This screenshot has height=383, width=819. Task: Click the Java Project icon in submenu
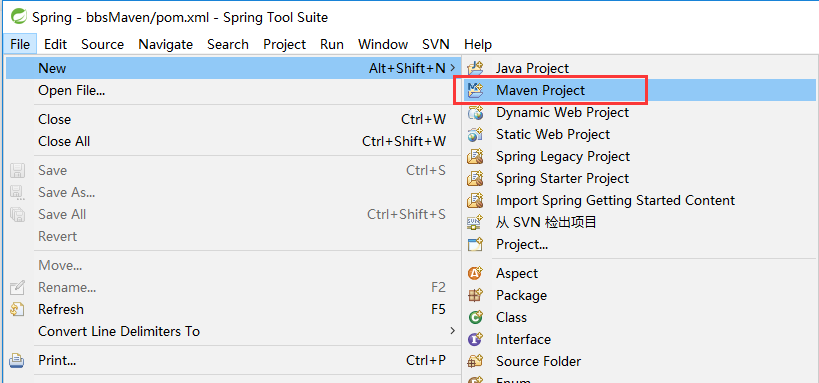point(475,68)
